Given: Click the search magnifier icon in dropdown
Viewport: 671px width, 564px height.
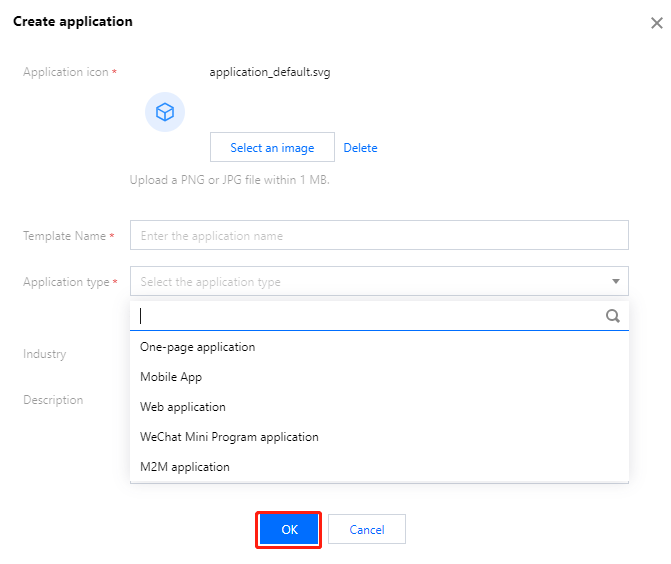Looking at the screenshot, I should 613,316.
